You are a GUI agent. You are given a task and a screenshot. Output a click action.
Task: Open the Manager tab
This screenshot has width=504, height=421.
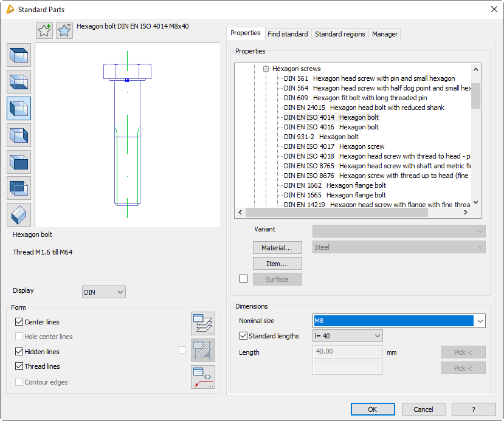(x=384, y=34)
